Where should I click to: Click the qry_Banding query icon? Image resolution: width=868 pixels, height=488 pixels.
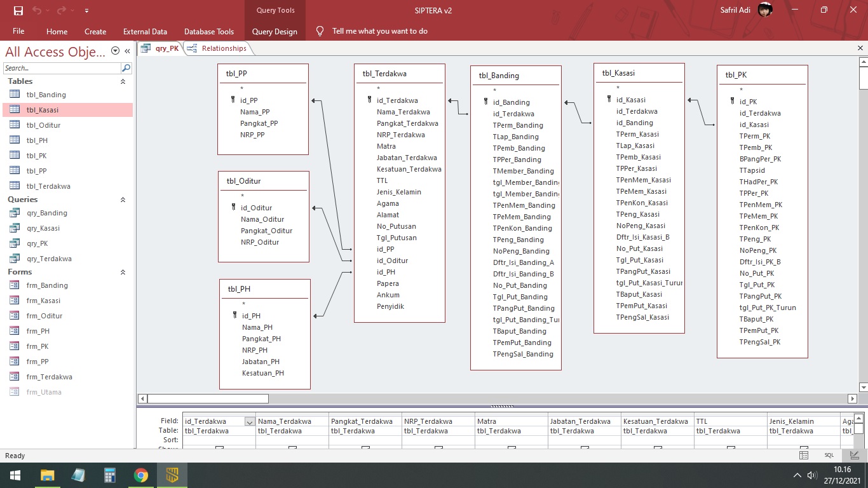pos(15,213)
